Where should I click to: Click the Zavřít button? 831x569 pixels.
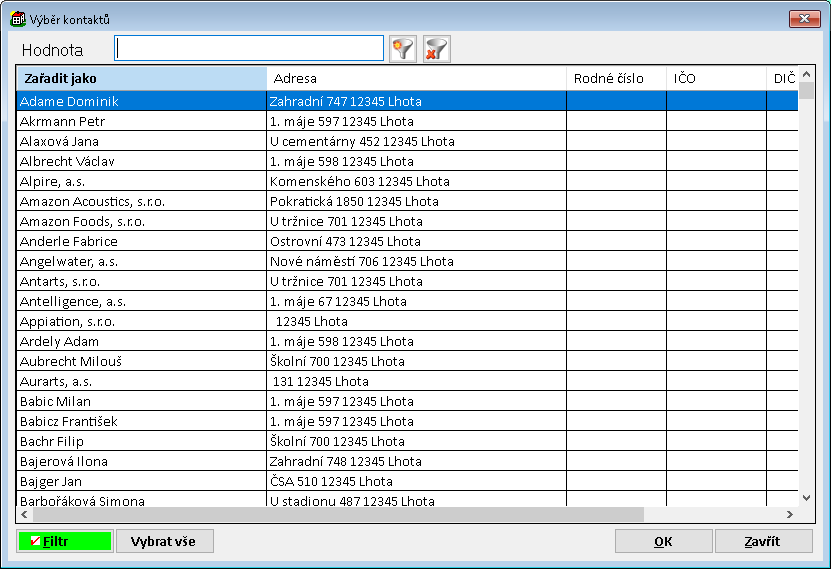click(763, 541)
